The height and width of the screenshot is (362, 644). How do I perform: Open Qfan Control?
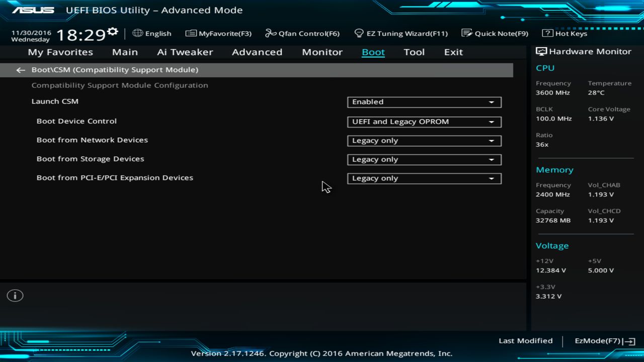[302, 33]
